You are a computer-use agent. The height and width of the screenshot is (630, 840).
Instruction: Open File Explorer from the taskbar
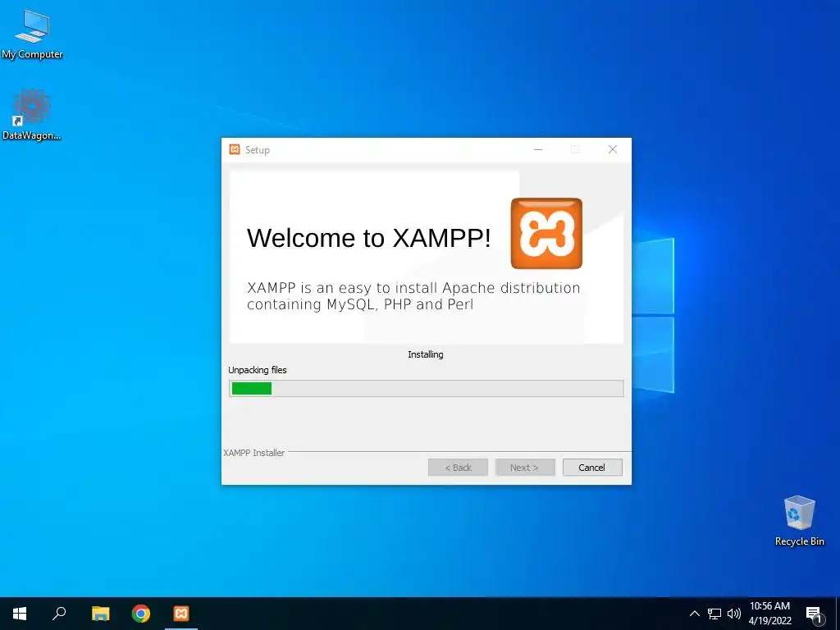[100, 614]
